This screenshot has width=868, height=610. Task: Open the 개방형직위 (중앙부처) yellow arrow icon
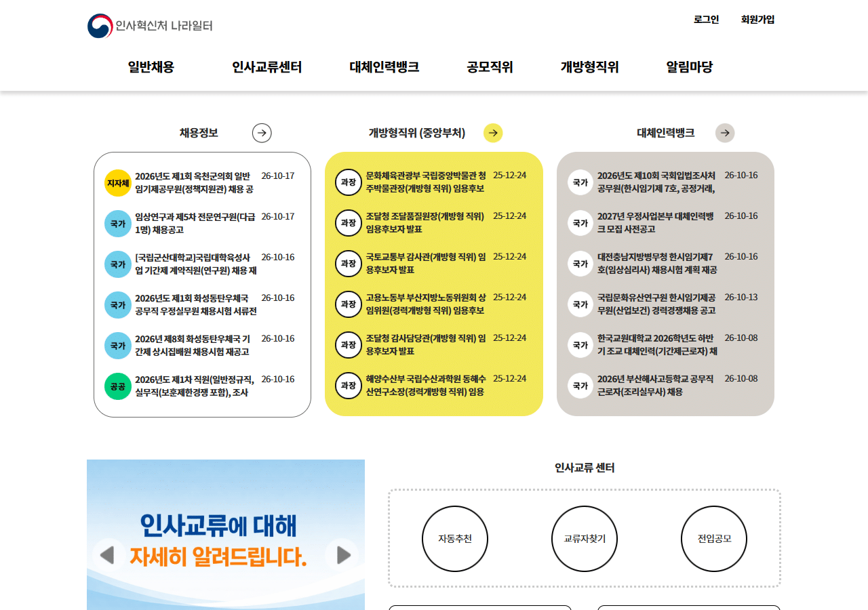point(493,133)
